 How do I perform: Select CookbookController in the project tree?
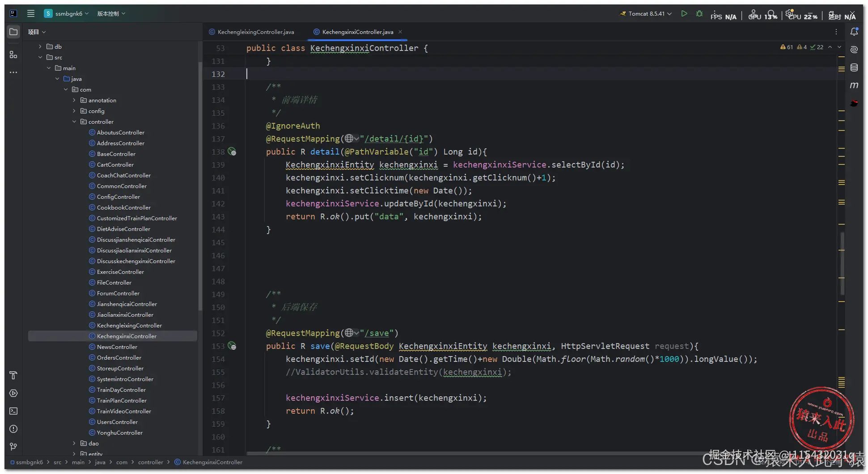point(120,207)
